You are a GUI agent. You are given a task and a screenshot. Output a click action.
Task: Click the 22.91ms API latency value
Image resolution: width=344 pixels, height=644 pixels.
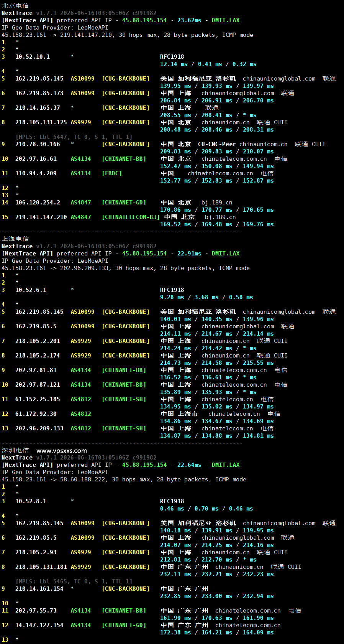pos(189,254)
